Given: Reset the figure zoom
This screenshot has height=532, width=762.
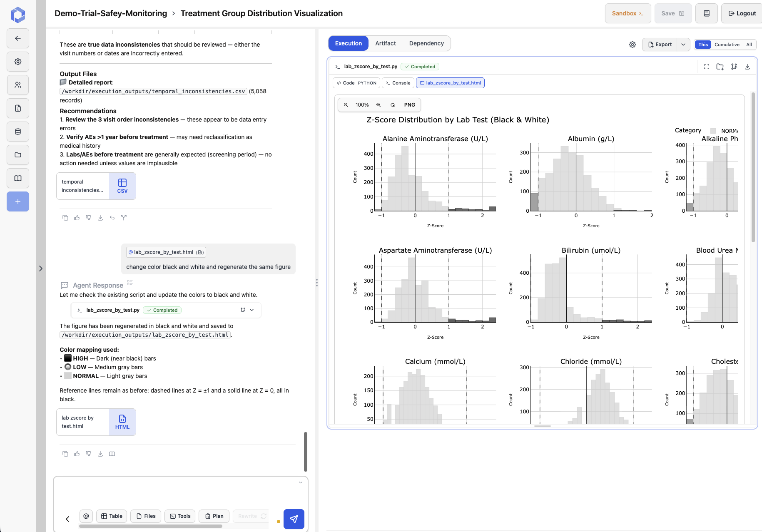Looking at the screenshot, I should [393, 105].
